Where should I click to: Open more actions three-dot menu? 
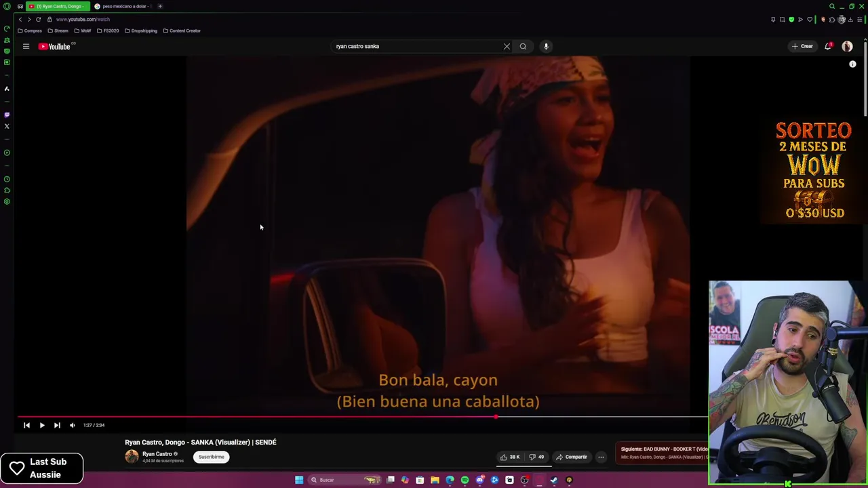(x=601, y=457)
